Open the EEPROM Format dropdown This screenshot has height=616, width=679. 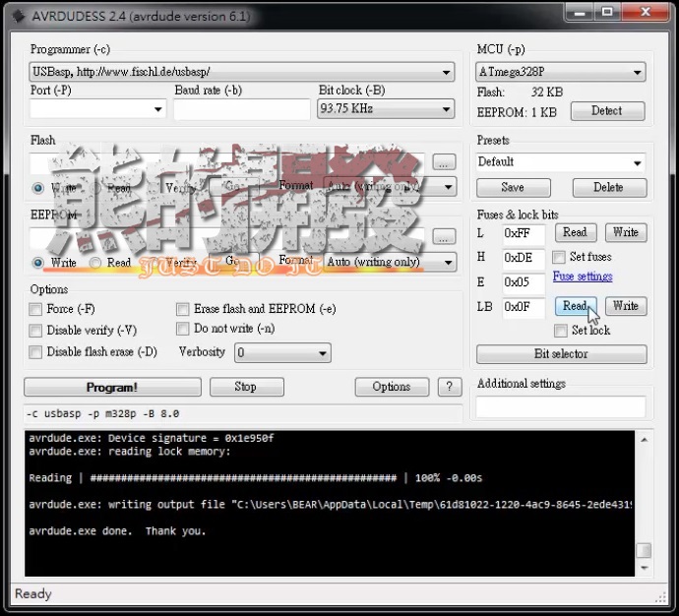(390, 262)
